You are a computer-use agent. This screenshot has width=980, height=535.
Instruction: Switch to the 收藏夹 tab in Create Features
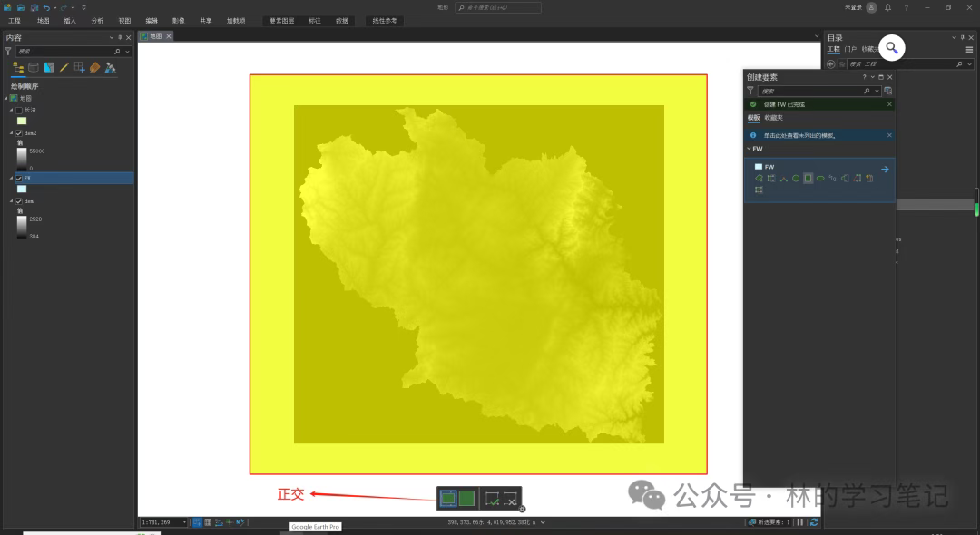click(x=773, y=118)
